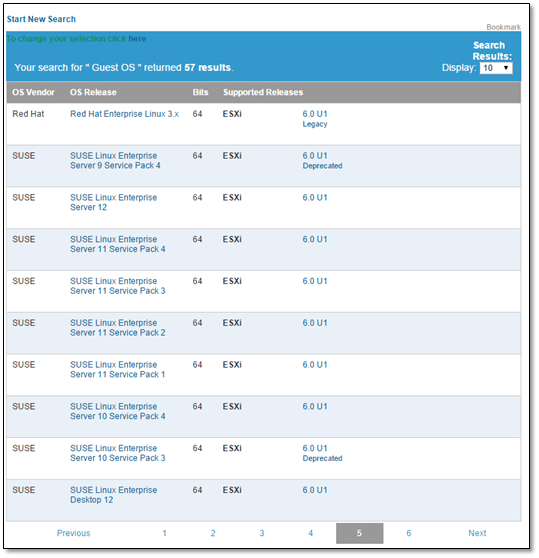Click 6.0 U1 in Server 11 SP2 row
This screenshot has height=558, width=539.
pos(315,323)
